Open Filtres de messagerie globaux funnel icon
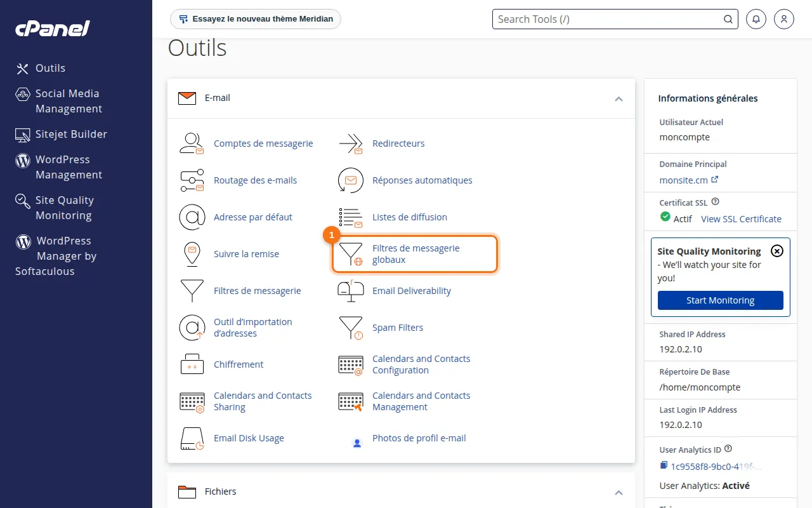812x508 pixels. tap(350, 254)
